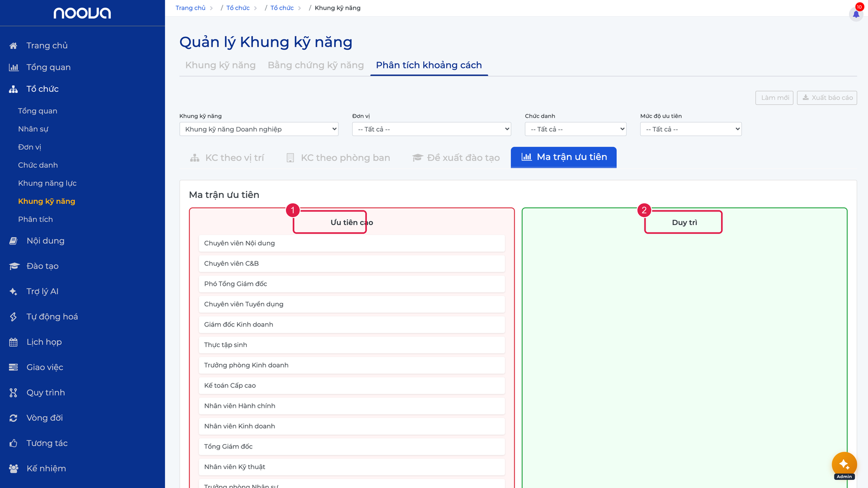Select the KC theo phòng ban tab
The width and height of the screenshot is (868, 488).
pyautogui.click(x=338, y=158)
